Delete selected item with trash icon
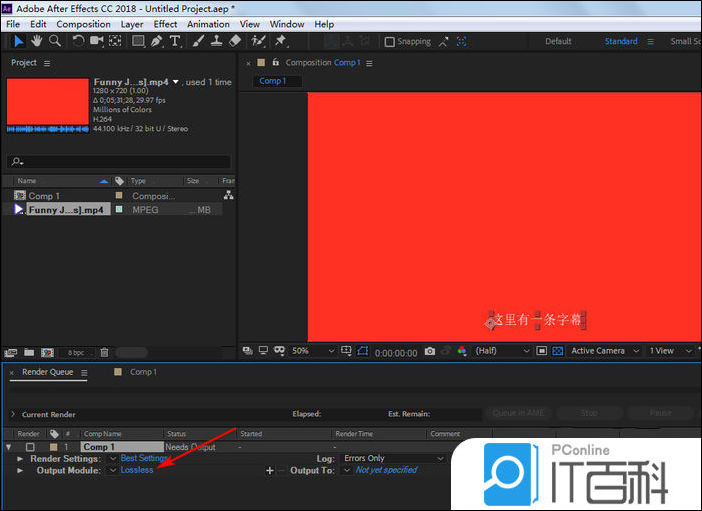 [104, 352]
